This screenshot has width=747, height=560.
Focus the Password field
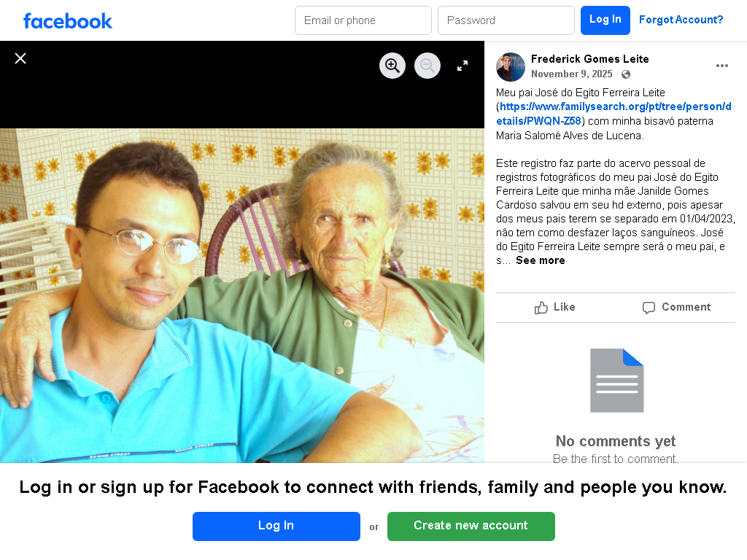[x=506, y=20]
